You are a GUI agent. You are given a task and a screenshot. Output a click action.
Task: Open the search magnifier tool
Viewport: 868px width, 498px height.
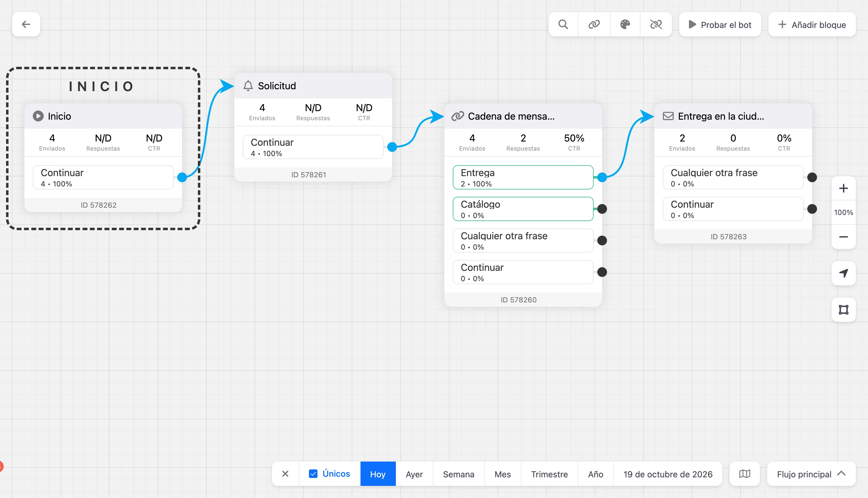point(563,24)
